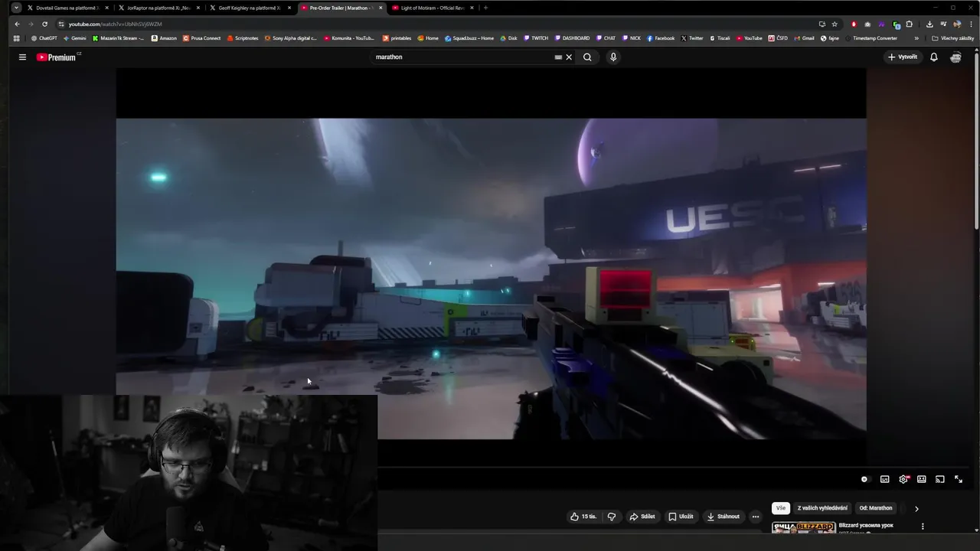The height and width of the screenshot is (551, 980).
Task: Click the Marathon video frame to pause
Action: click(491, 279)
